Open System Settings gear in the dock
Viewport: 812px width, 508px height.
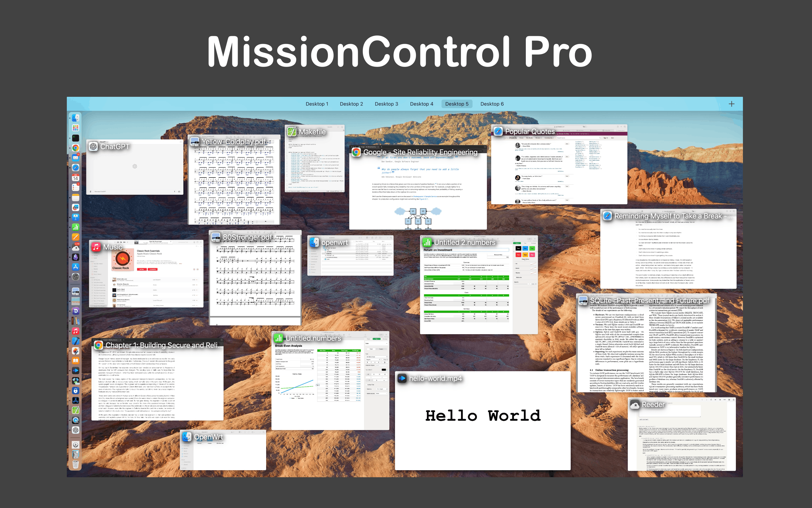(76, 277)
